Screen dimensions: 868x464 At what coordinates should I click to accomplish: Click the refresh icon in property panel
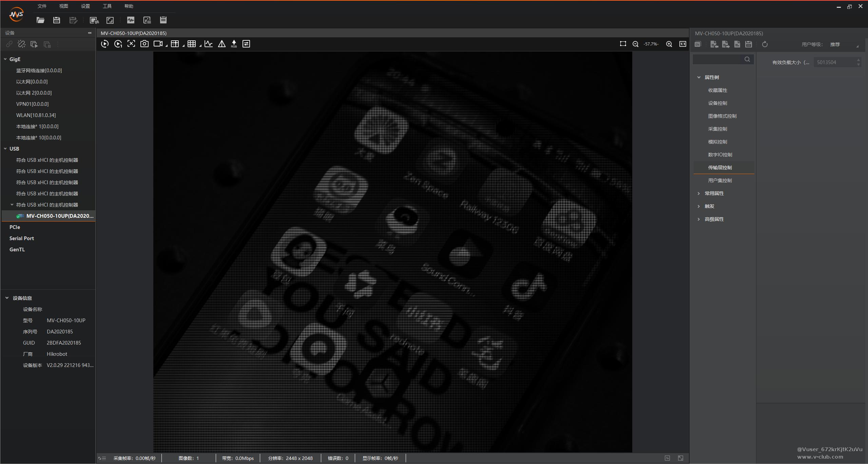(x=765, y=44)
